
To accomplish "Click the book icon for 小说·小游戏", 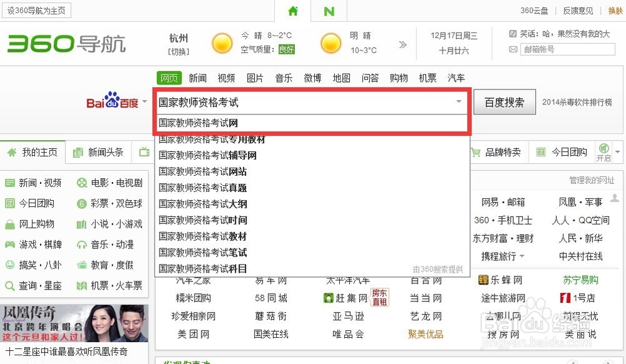I will click(81, 225).
